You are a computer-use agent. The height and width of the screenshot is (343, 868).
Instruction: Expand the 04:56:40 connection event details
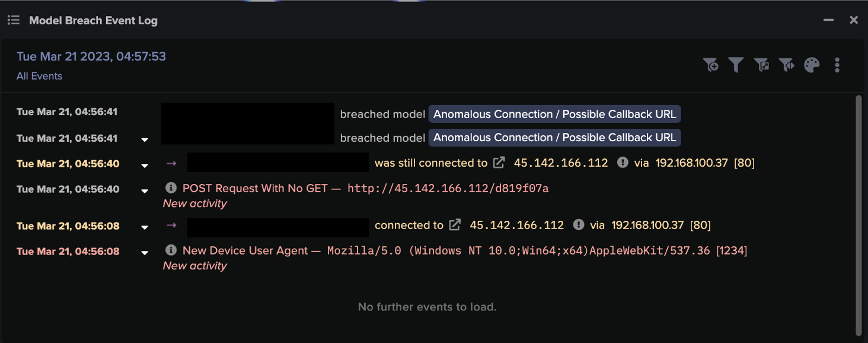[x=144, y=165]
